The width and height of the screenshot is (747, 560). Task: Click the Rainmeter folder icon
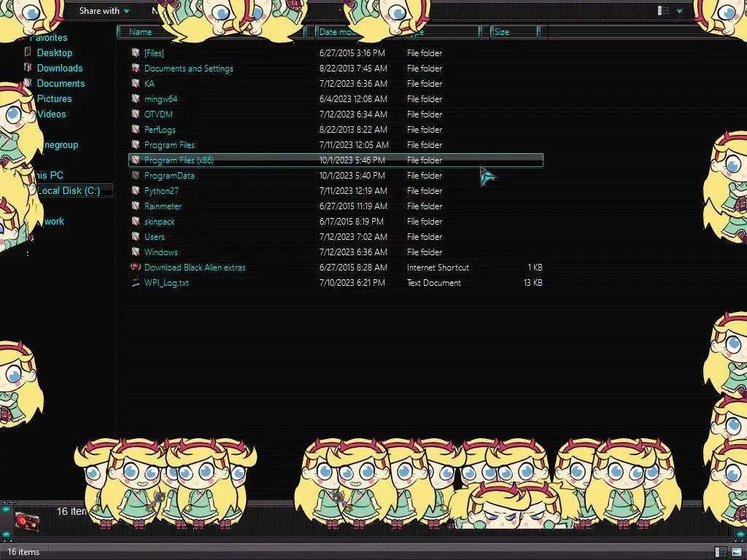(136, 206)
